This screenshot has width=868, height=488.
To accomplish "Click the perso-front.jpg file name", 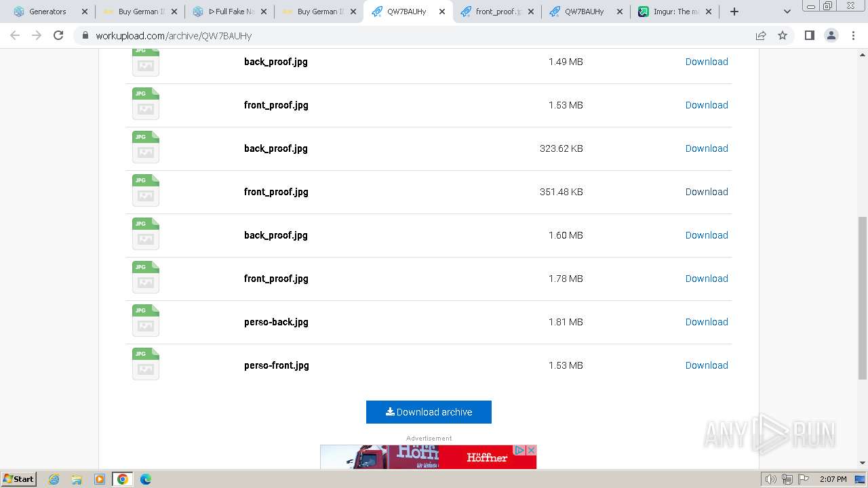I will (x=277, y=365).
